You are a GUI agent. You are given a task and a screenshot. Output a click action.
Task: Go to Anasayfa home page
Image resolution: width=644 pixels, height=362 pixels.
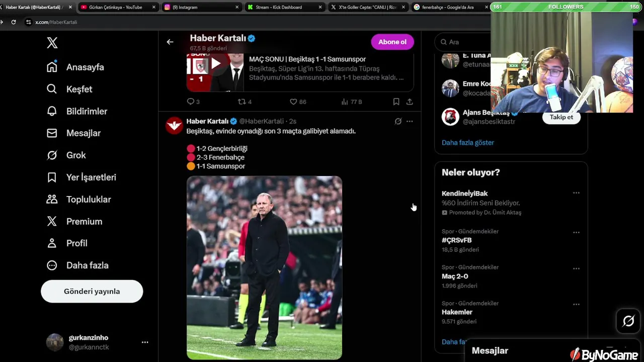(x=75, y=67)
